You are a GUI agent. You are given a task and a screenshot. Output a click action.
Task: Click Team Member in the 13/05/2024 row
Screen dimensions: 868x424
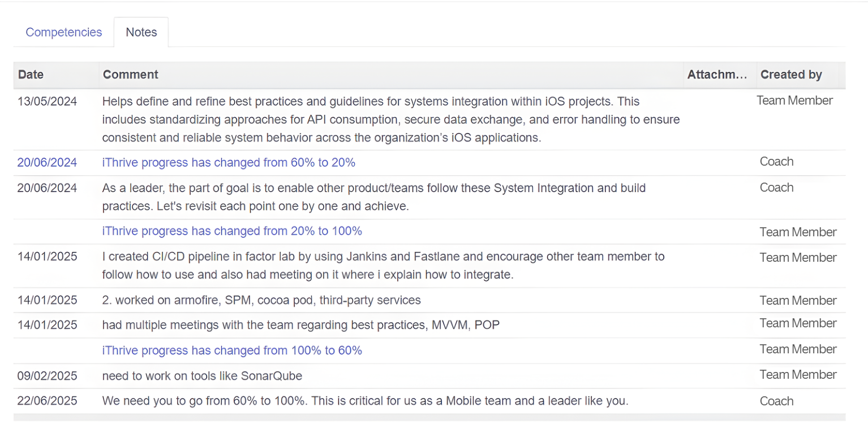pyautogui.click(x=794, y=101)
